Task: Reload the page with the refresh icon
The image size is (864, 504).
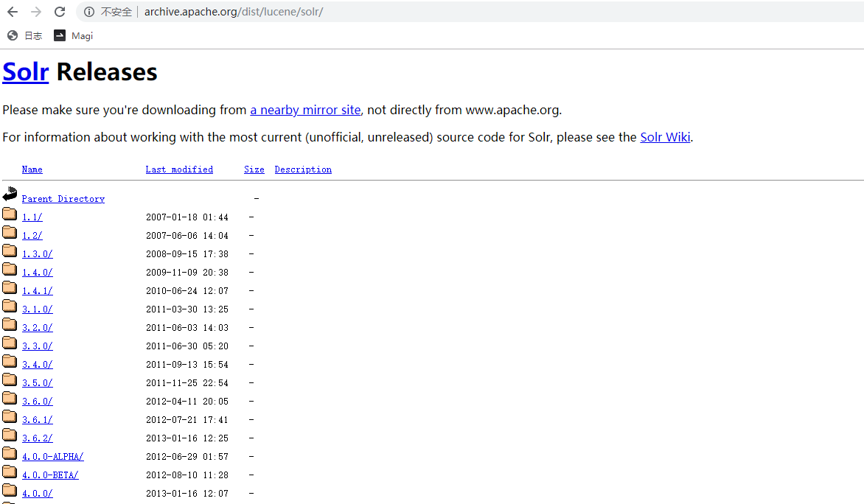Action: point(60,12)
